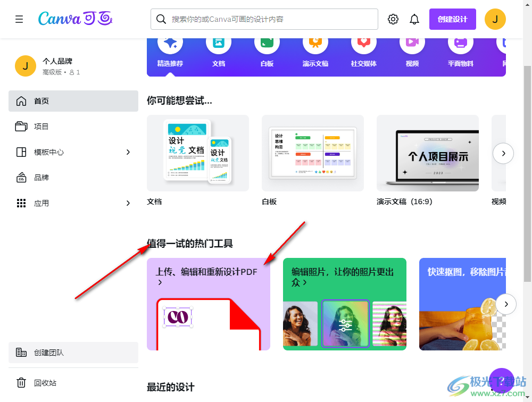The width and height of the screenshot is (532, 402).
Task: Click the 项目 folder icon
Action: [21, 127]
